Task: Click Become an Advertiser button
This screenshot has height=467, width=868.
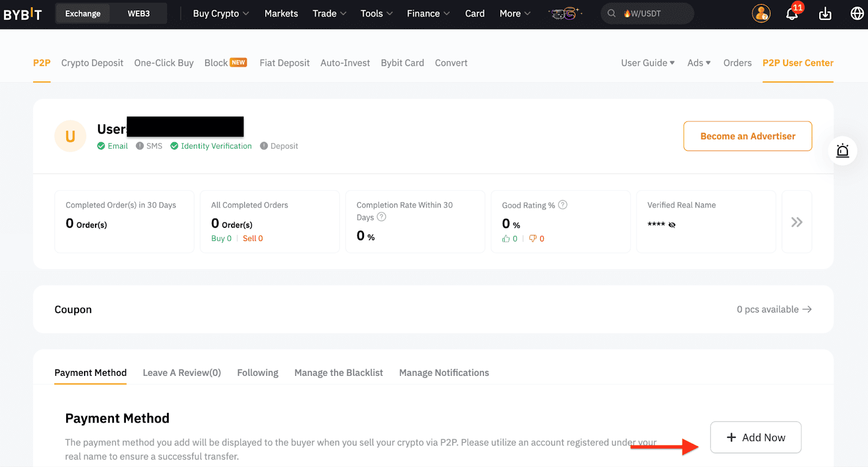Action: [748, 136]
